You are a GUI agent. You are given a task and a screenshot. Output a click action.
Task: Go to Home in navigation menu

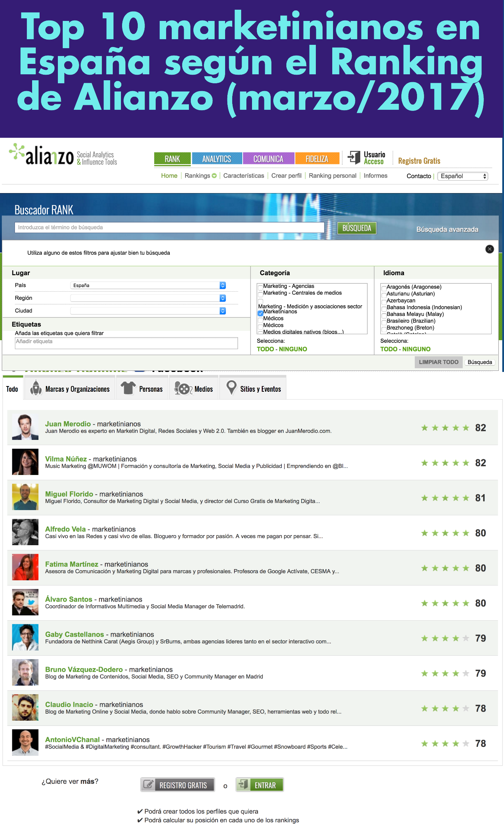(169, 176)
